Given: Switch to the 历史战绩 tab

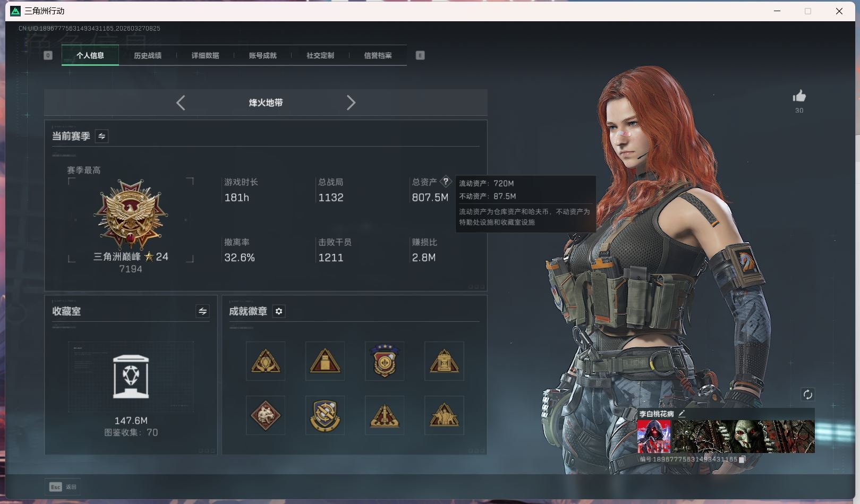Looking at the screenshot, I should point(148,55).
